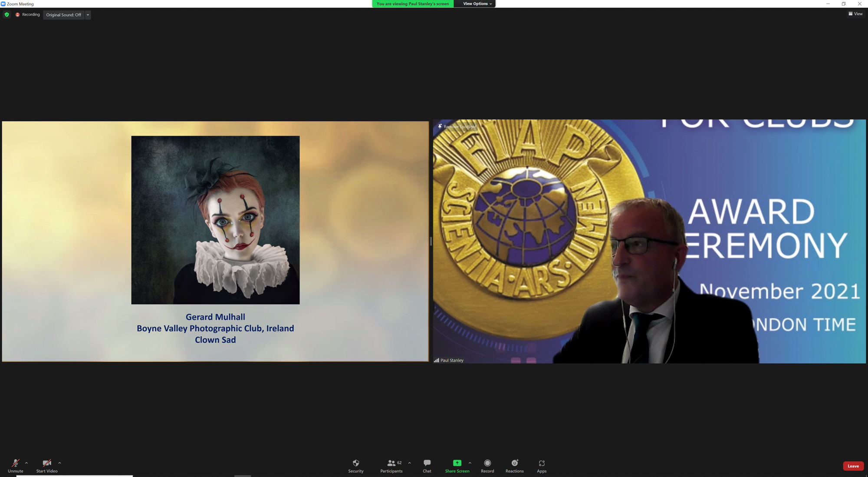The image size is (868, 477).
Task: Restore down the Zoom Meeting window
Action: (843, 4)
